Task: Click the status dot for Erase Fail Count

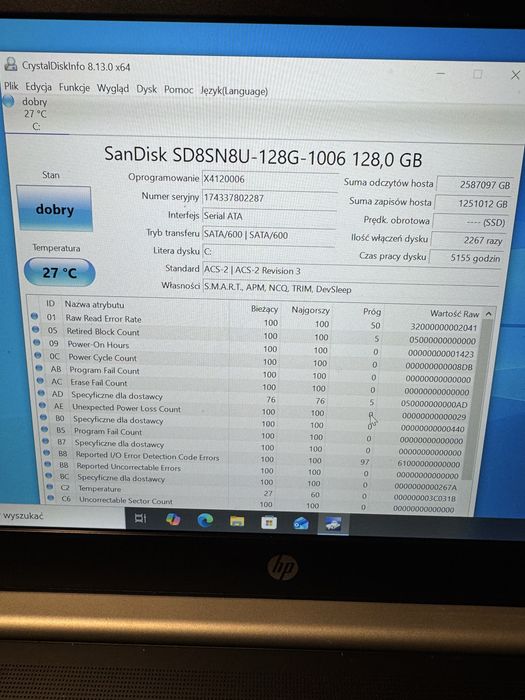Action: tap(40, 381)
